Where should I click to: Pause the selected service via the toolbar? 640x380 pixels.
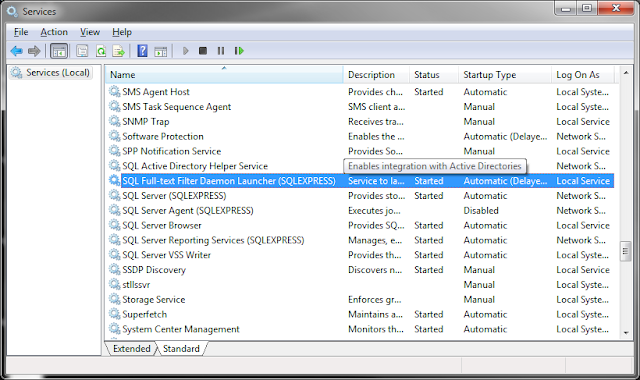(221, 51)
